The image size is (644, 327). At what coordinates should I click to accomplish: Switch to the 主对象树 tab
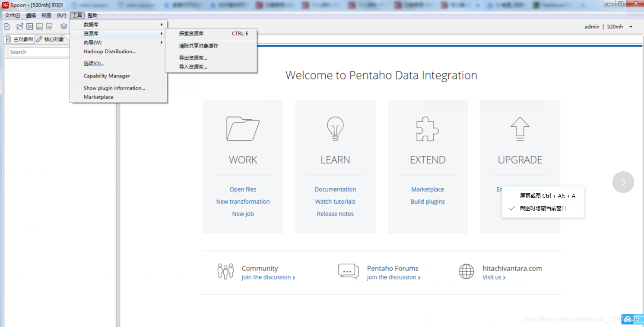tap(19, 39)
